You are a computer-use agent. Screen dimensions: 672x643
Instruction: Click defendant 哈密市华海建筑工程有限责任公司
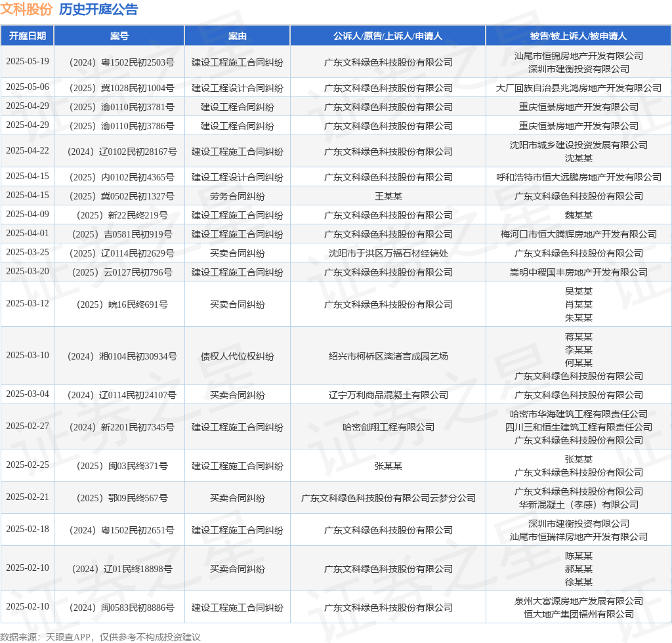[579, 414]
